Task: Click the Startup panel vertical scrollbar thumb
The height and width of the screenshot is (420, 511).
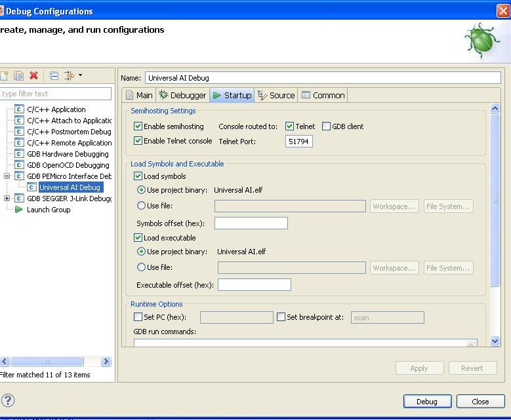Action: 495,200
